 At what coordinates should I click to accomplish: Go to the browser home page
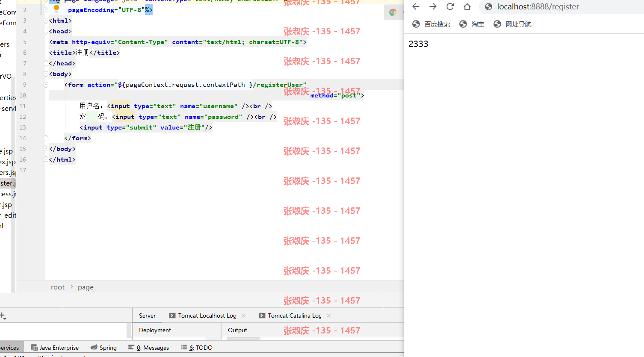click(467, 6)
